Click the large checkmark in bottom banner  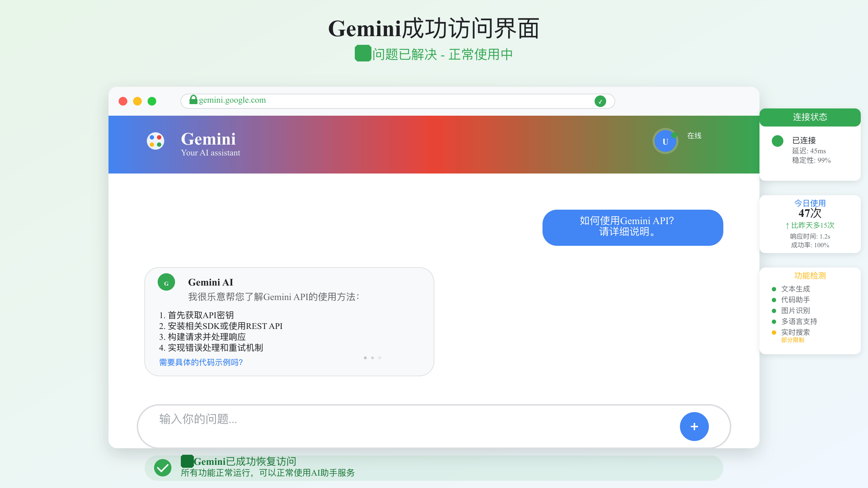click(x=163, y=468)
